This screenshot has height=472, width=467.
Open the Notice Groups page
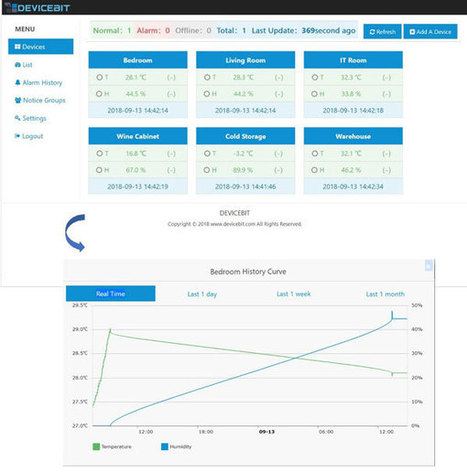[x=40, y=100]
